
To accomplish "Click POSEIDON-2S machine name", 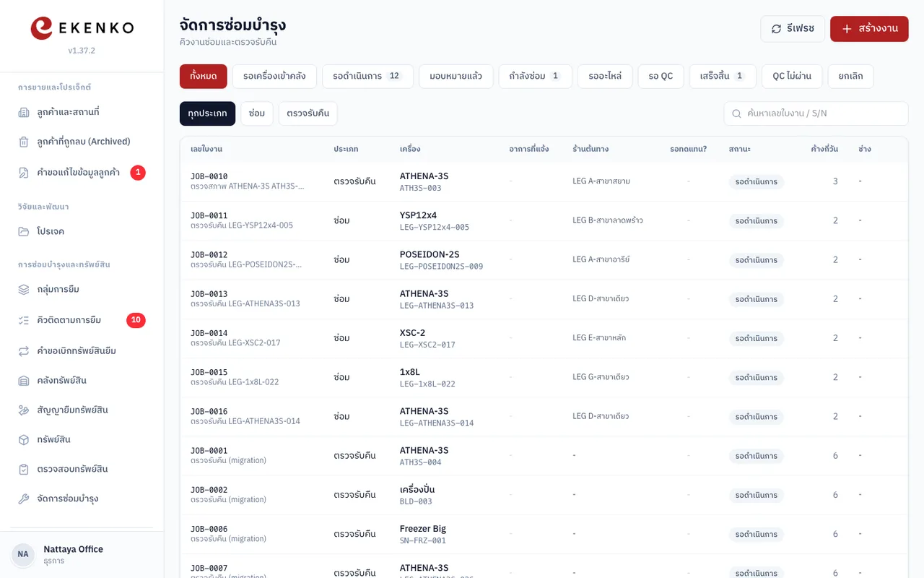I will tap(430, 254).
